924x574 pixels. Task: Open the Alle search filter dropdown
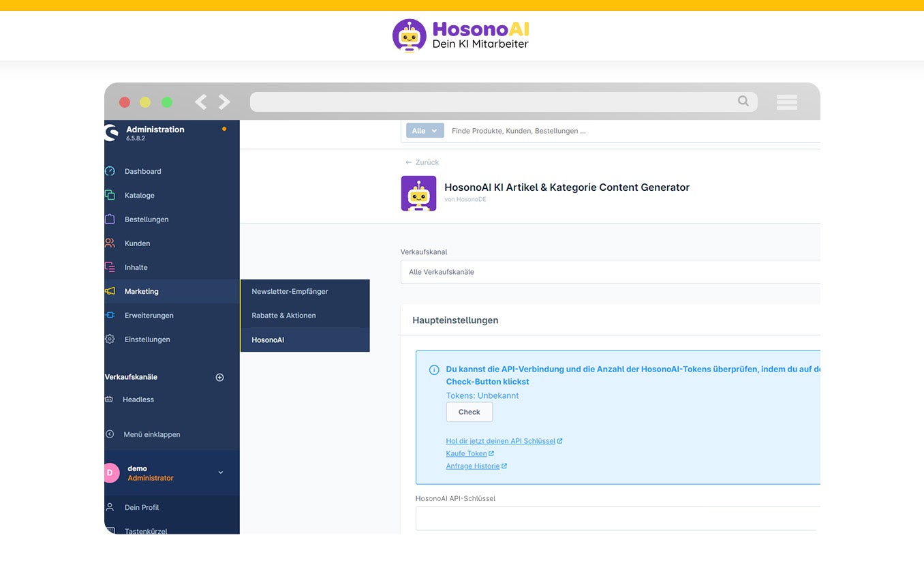[425, 131]
